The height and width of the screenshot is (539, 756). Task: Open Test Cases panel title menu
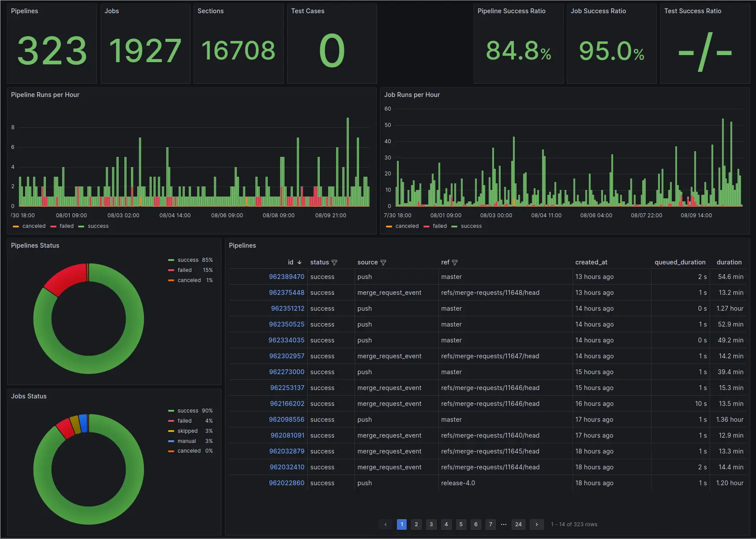[308, 11]
